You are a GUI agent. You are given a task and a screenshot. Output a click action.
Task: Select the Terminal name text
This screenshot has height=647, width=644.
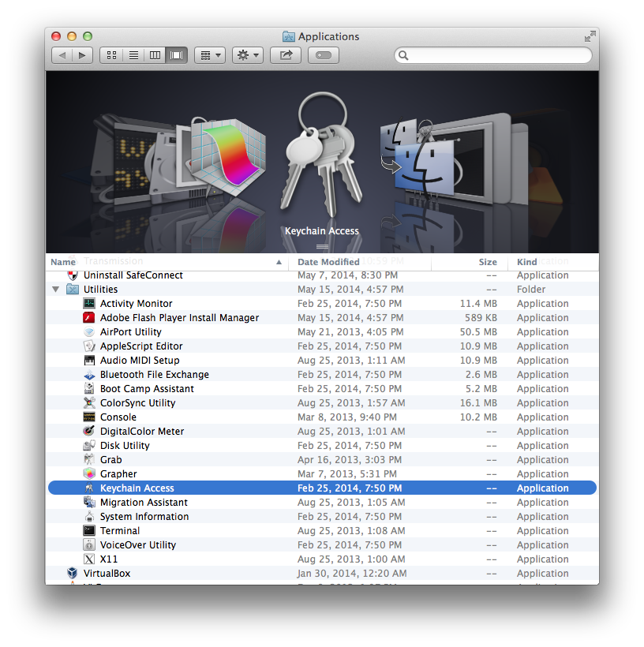coord(120,531)
